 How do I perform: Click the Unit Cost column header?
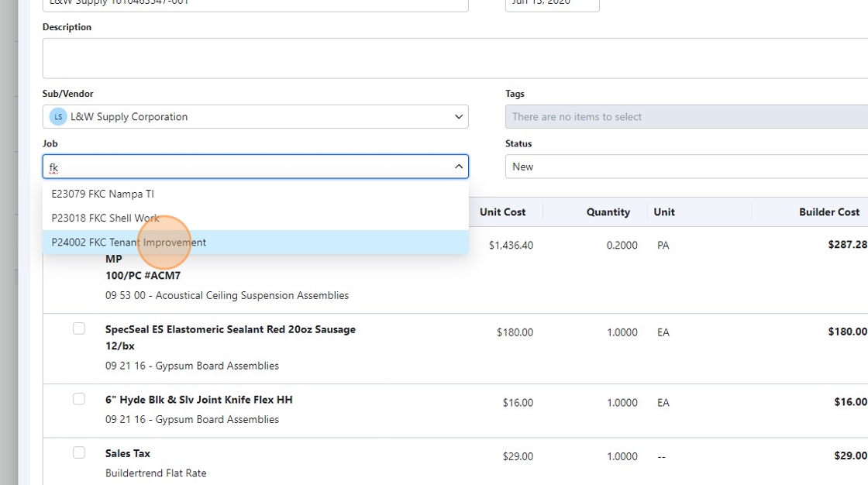502,212
